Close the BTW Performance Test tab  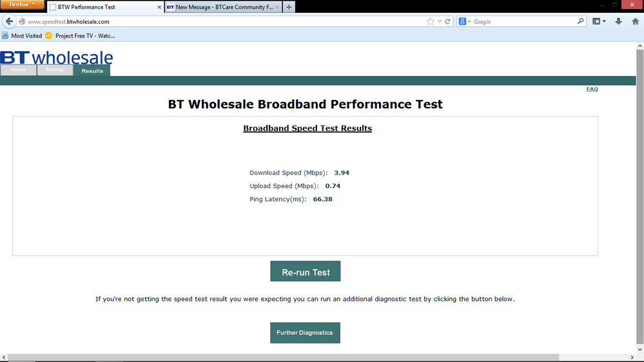click(x=159, y=7)
